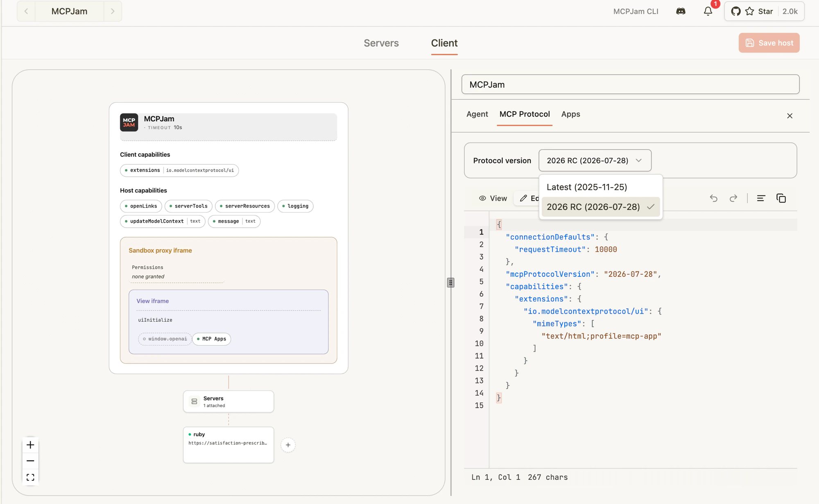Toggle the MCP Apps chip
This screenshot has width=819, height=504.
point(211,339)
